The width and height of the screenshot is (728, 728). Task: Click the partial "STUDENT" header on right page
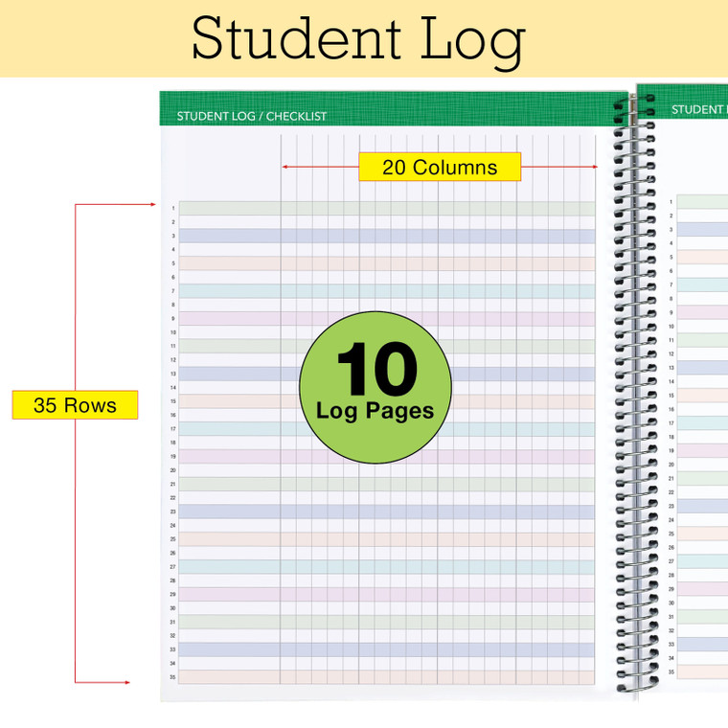pyautogui.click(x=698, y=109)
